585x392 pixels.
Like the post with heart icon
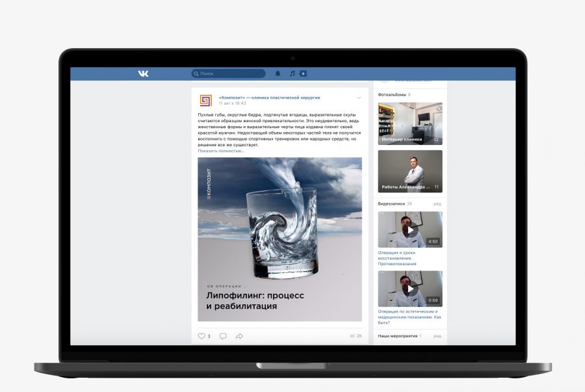tap(201, 336)
